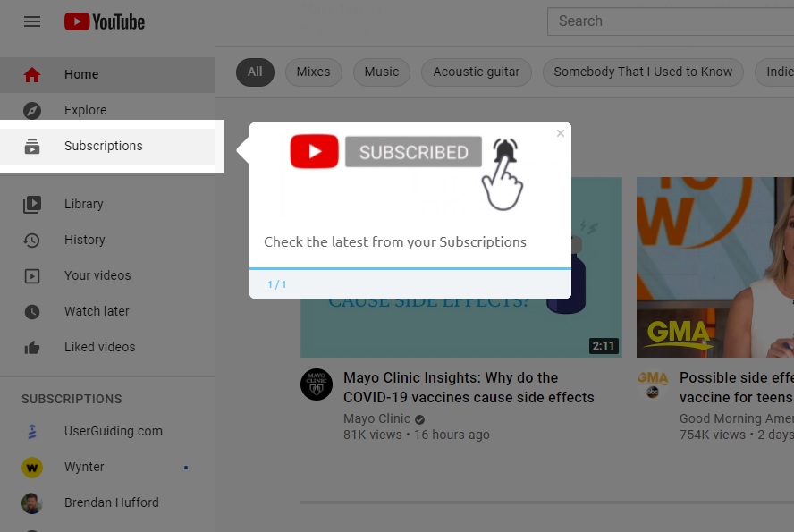Select the All filter chip
Image resolution: width=794 pixels, height=532 pixels.
point(255,72)
